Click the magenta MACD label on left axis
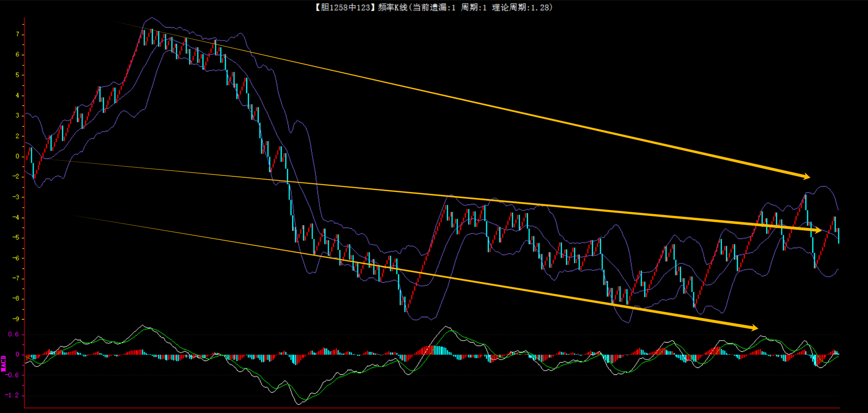This screenshot has height=413, width=868. coord(4,363)
